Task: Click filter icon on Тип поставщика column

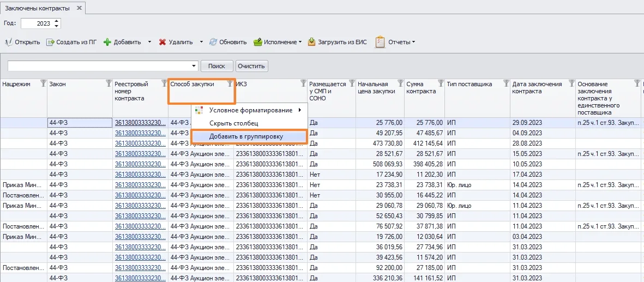Action: point(507,83)
